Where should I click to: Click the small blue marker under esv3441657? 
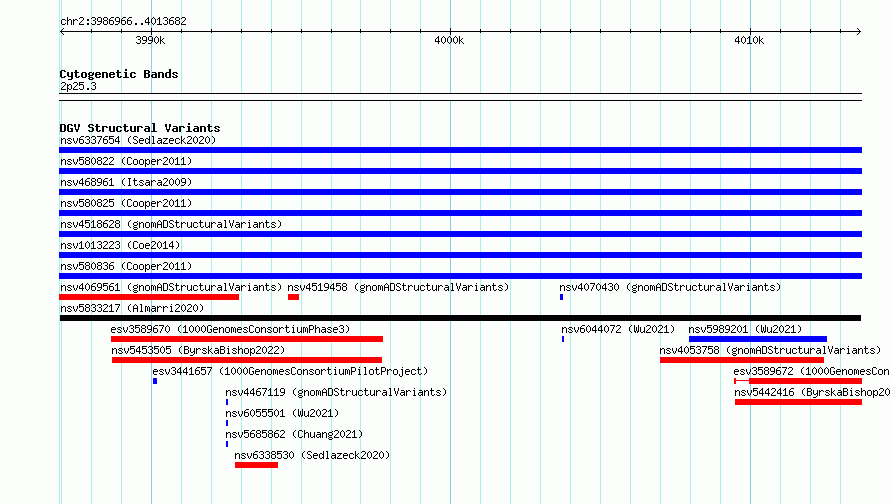pyautogui.click(x=155, y=381)
